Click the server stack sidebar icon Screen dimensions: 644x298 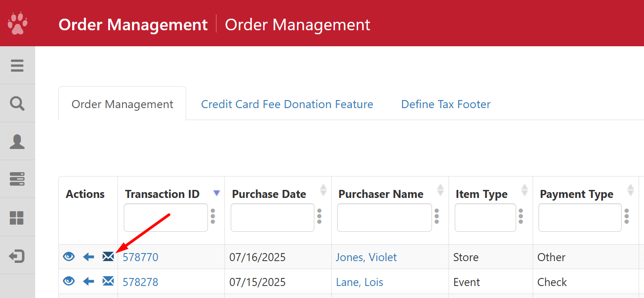click(x=17, y=179)
